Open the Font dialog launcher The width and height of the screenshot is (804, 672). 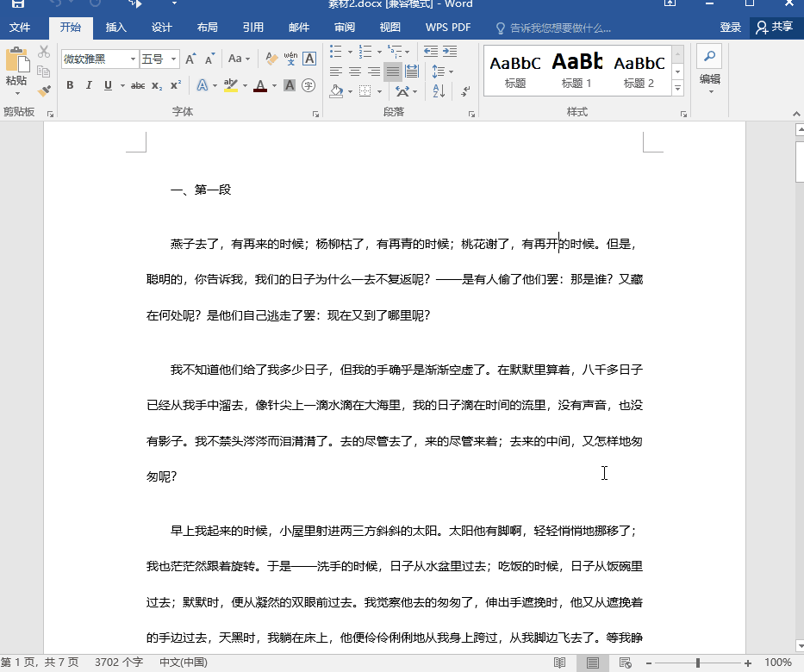(316, 114)
